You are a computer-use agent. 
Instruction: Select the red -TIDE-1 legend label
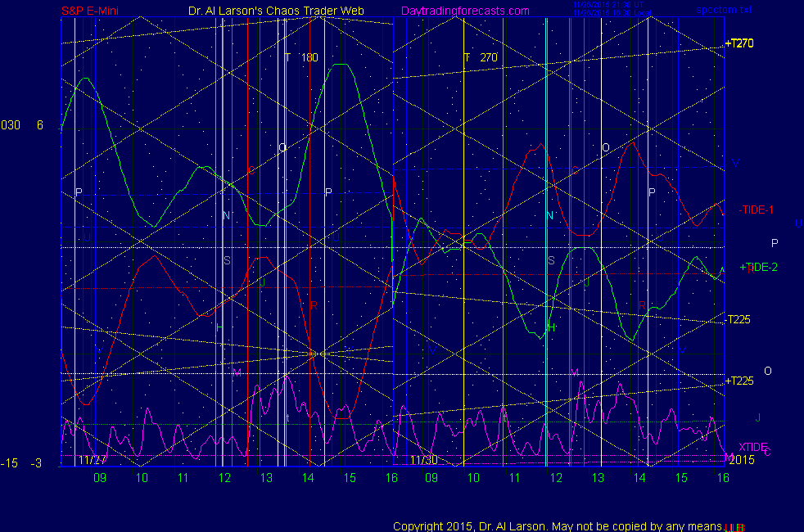(756, 210)
